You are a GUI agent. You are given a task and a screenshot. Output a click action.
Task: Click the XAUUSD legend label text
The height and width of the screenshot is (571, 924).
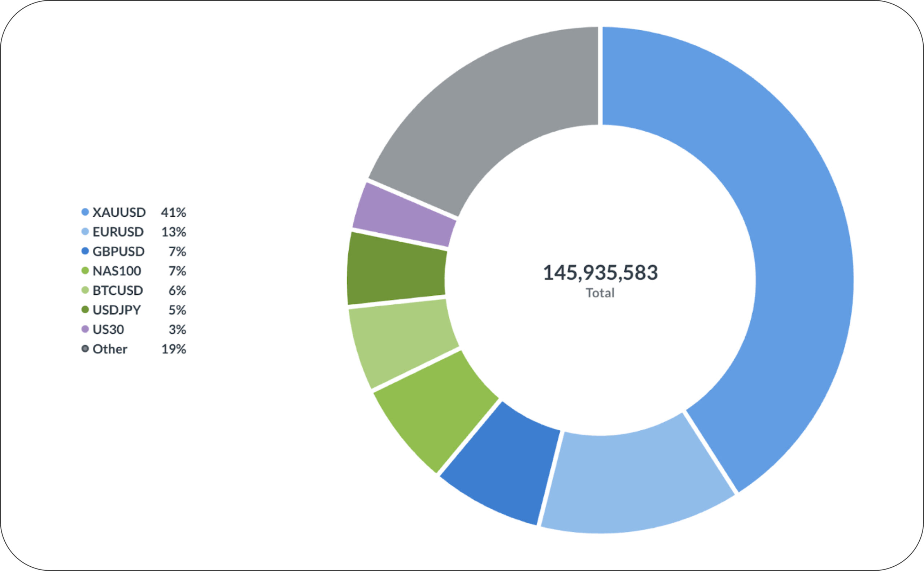pos(119,212)
